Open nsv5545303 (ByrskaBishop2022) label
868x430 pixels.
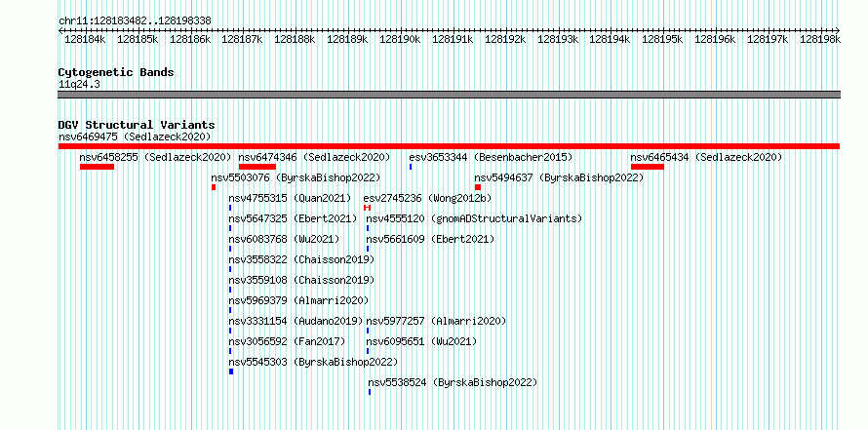tap(313, 362)
